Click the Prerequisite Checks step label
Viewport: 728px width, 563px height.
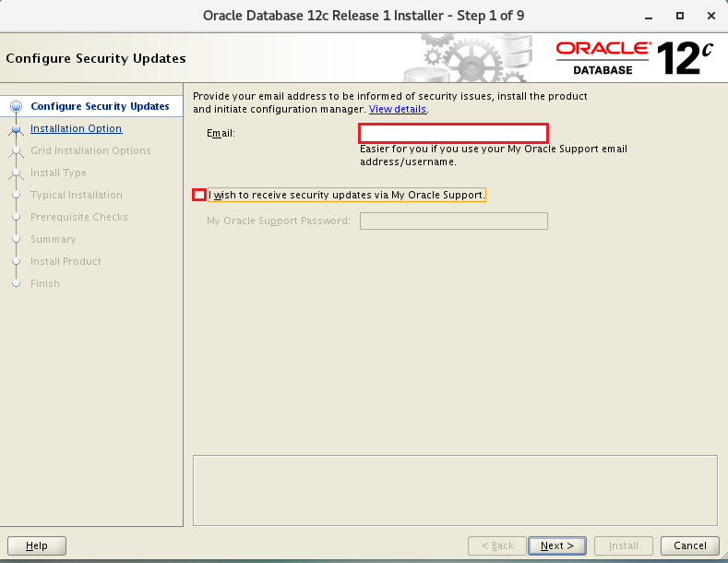click(x=79, y=218)
